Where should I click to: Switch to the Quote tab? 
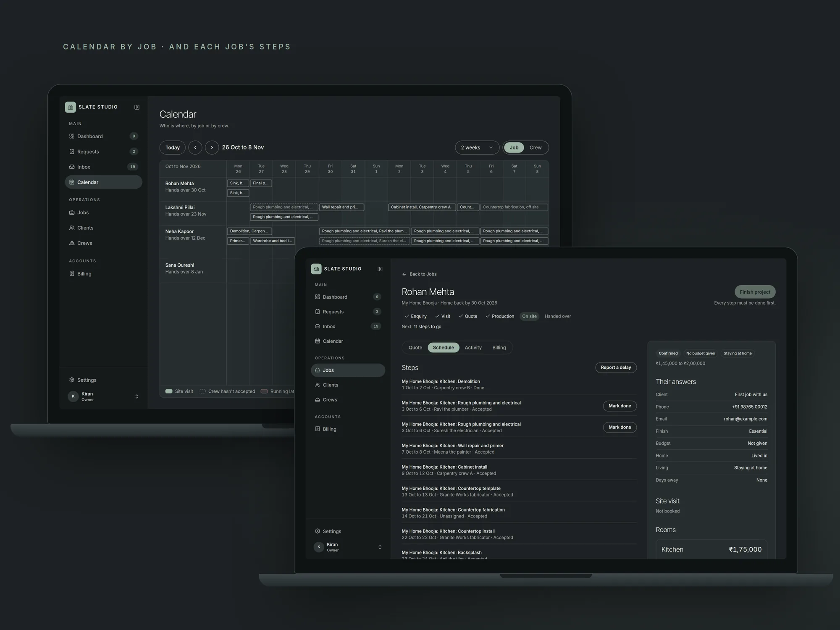click(415, 348)
